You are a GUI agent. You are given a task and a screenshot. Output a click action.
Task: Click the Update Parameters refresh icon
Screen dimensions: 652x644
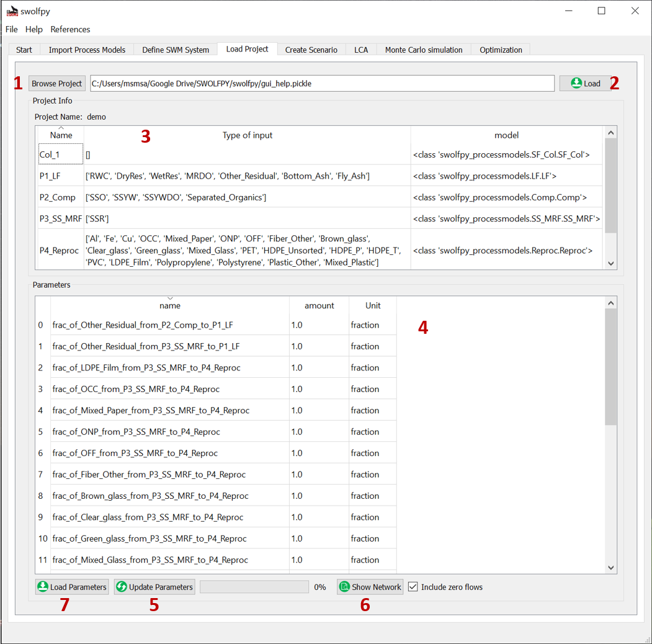click(x=122, y=587)
